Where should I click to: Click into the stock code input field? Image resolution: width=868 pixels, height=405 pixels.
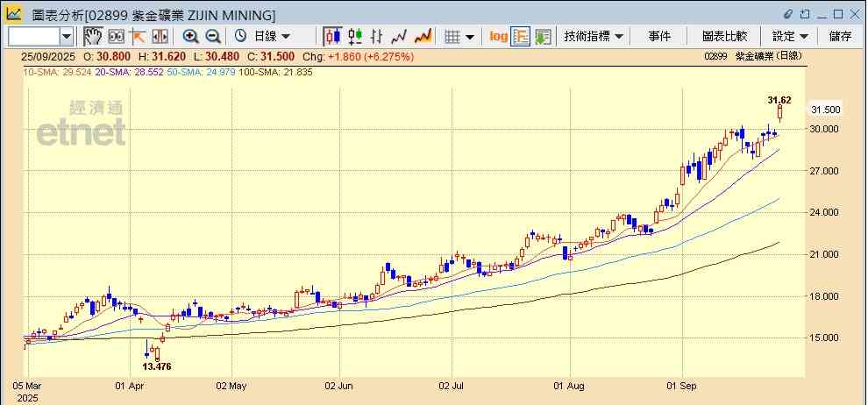point(34,37)
